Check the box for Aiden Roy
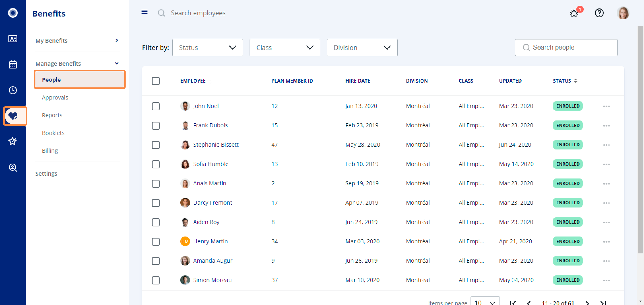This screenshot has height=305, width=644. 156,222
